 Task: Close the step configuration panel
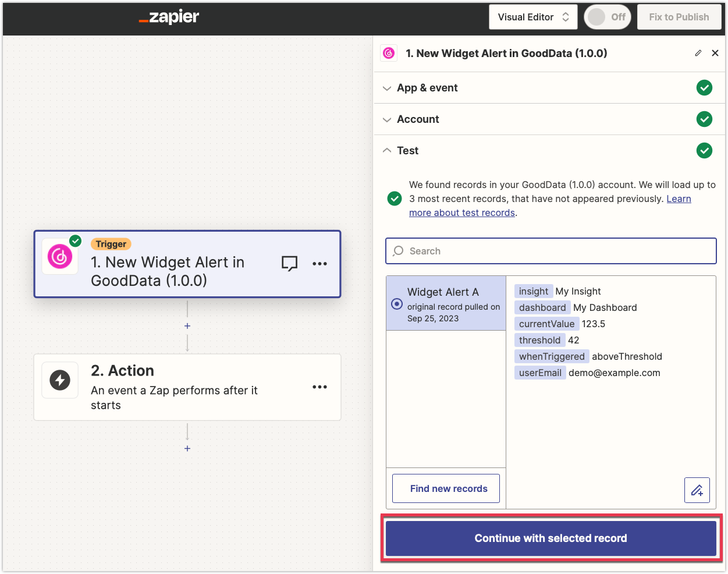click(x=715, y=53)
